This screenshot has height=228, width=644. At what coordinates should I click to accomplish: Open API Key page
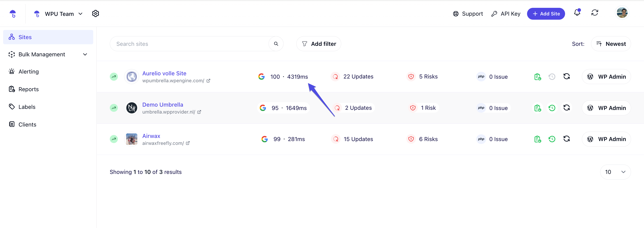(506, 14)
